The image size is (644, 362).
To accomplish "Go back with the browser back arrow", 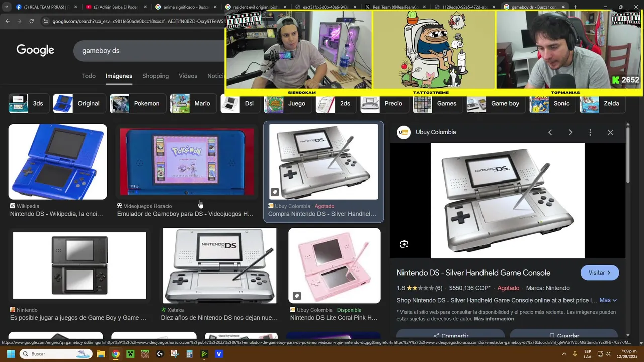I will [x=7, y=21].
